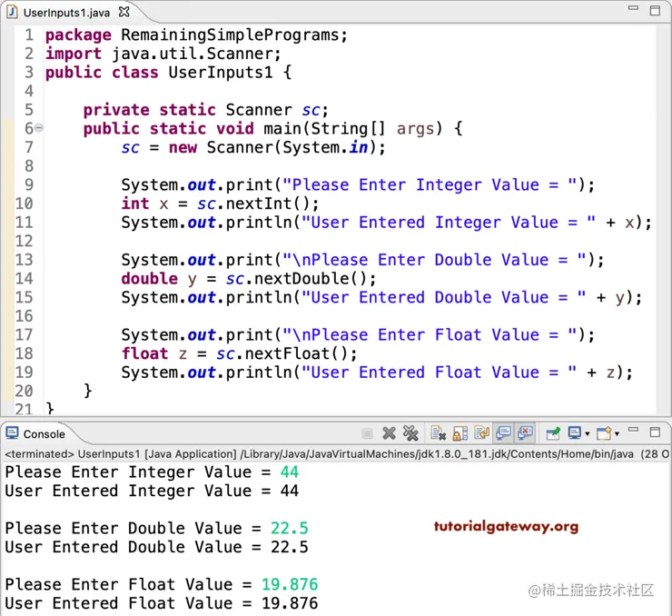Screen dimensions: 672x616
Task: Toggle Word Wrap in the console
Action: point(481,433)
